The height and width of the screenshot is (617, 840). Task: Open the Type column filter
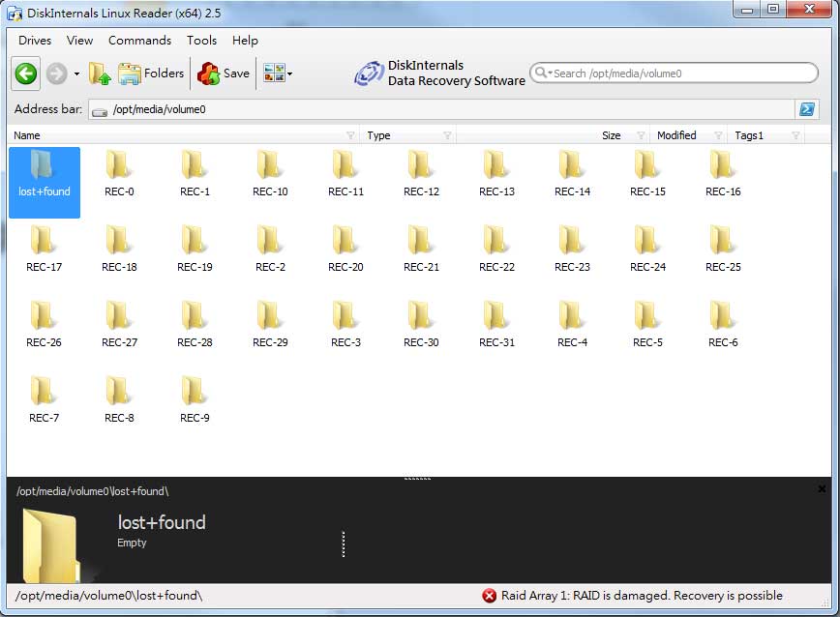pyautogui.click(x=447, y=135)
